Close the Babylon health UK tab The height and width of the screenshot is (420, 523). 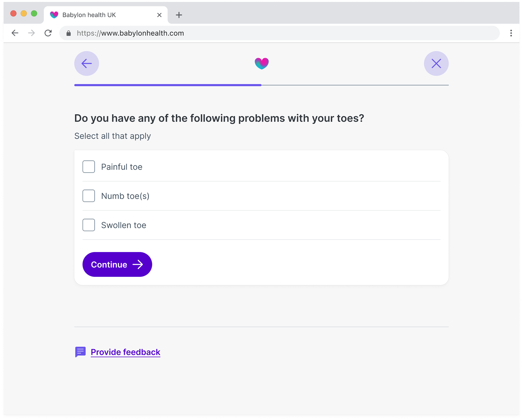point(159,15)
